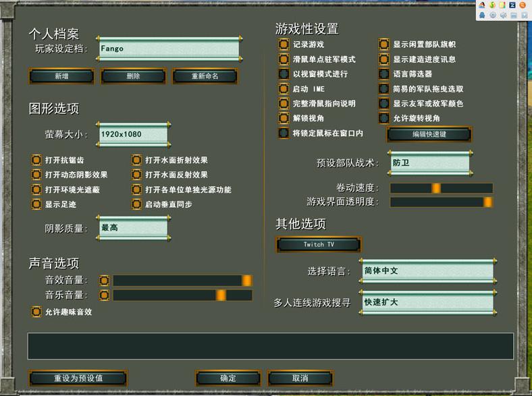Click the keyboard tray icon

514,15
